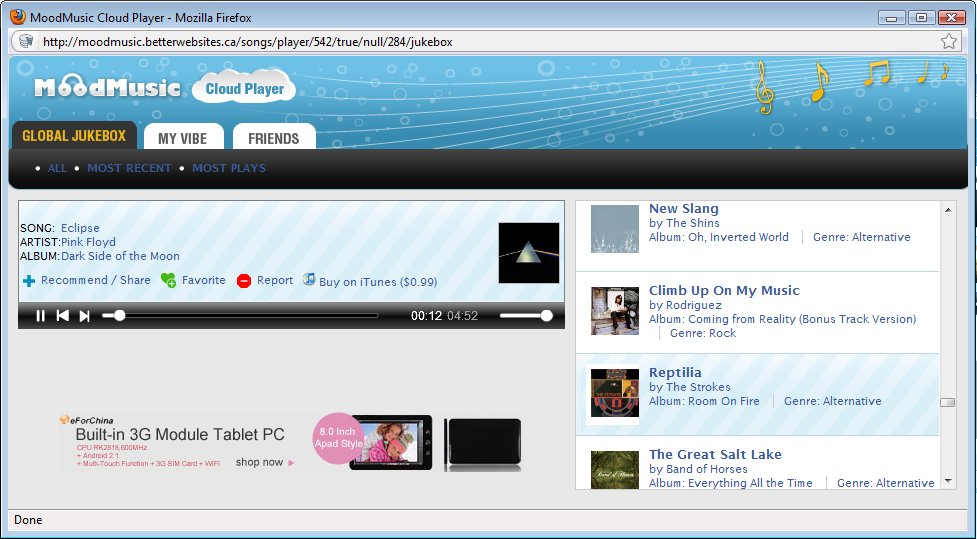Skip to next track button
Screen dimensions: 977x539
[85, 316]
